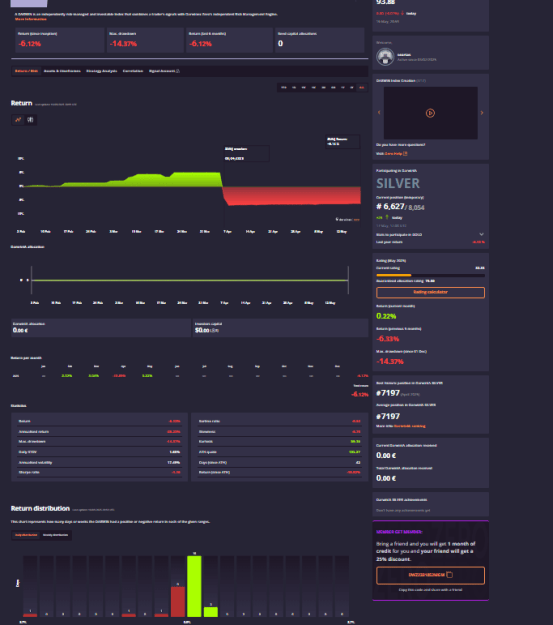The height and width of the screenshot is (625, 553).
Task: Open the Assets & timeframes tab
Action: [62, 71]
